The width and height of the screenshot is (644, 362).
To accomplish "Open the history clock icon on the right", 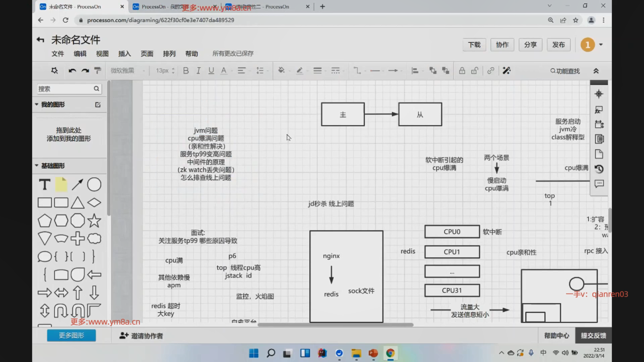I will coord(599,169).
